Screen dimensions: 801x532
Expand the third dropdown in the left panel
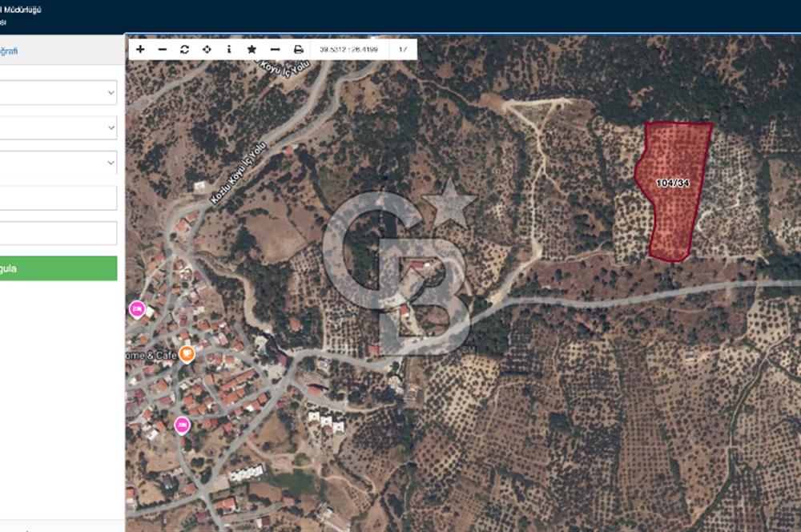tap(58, 163)
